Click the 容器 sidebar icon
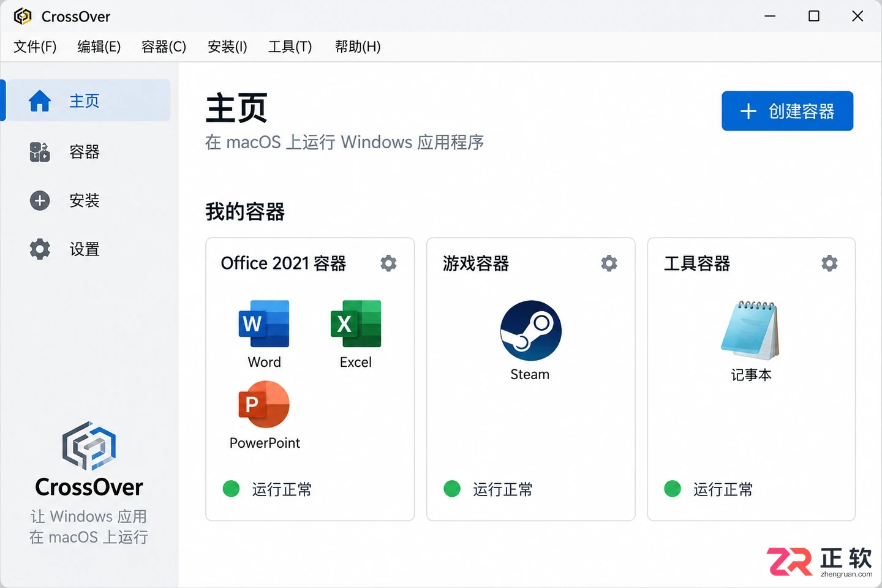The height and width of the screenshot is (588, 882). click(40, 152)
